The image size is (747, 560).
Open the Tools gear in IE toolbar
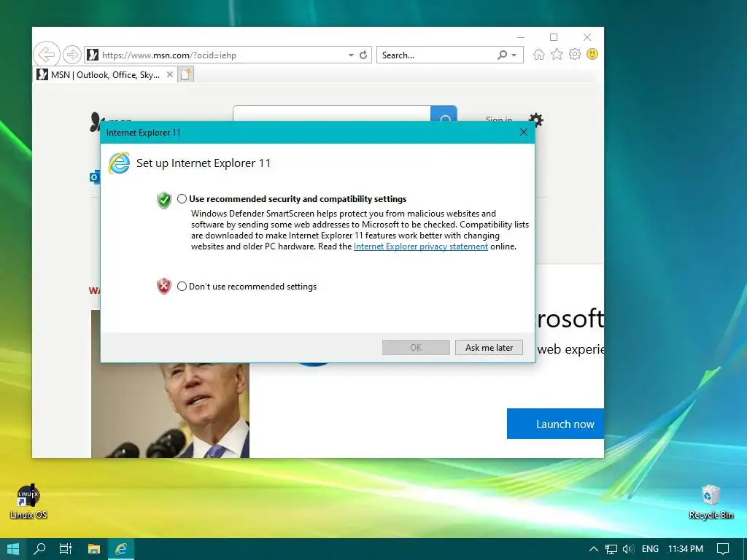point(575,54)
